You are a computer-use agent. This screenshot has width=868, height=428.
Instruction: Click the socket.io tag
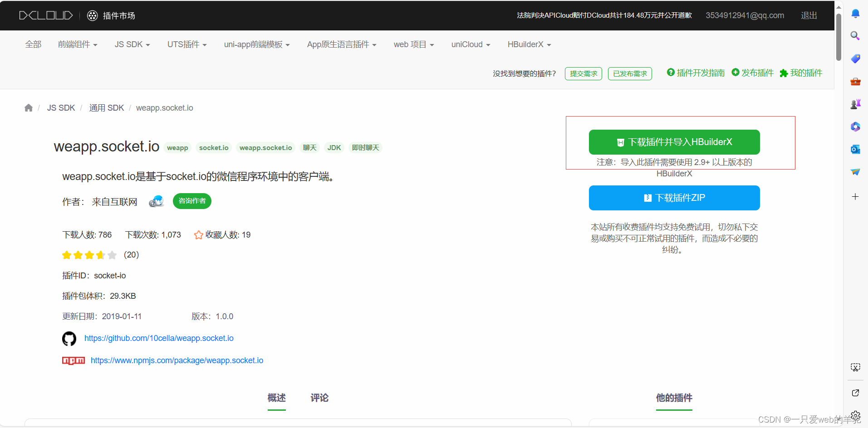coord(214,148)
